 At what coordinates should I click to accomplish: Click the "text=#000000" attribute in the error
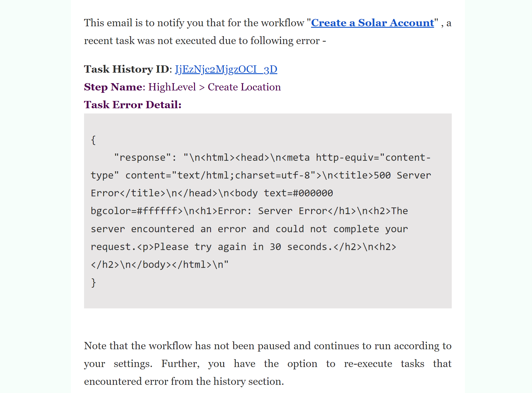[x=298, y=193]
